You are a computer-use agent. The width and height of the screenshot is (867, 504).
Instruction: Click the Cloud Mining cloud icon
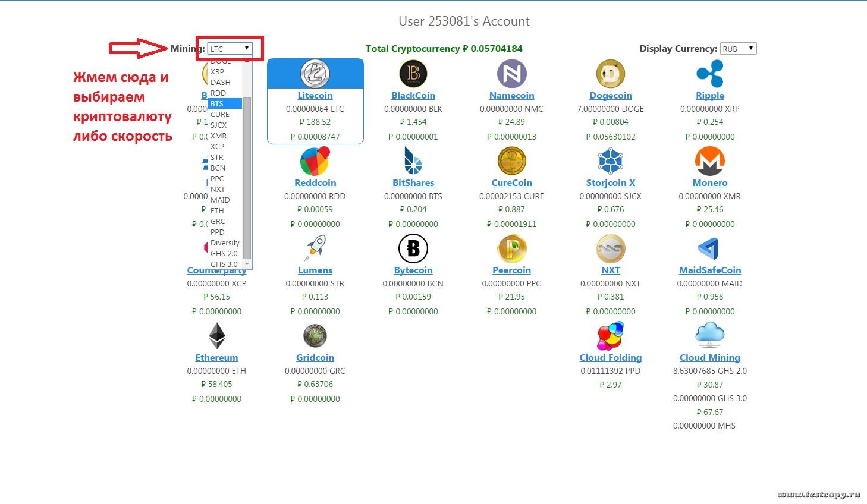pos(709,336)
